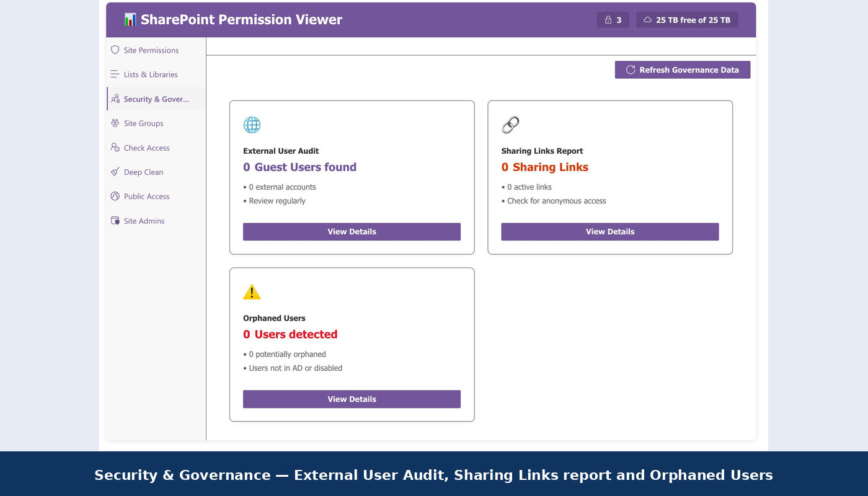The width and height of the screenshot is (868, 496).
Task: Select the Deep Clean broom icon
Action: coord(115,172)
